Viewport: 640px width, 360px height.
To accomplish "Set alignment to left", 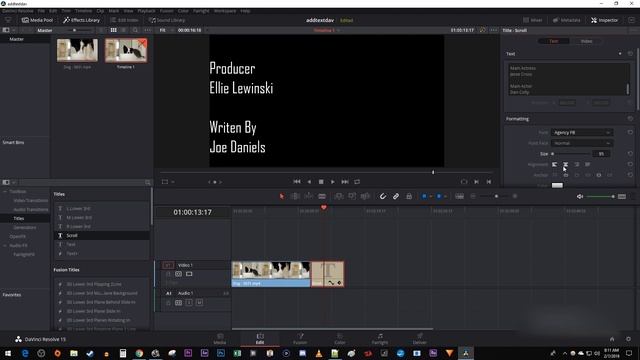I will coord(554,164).
